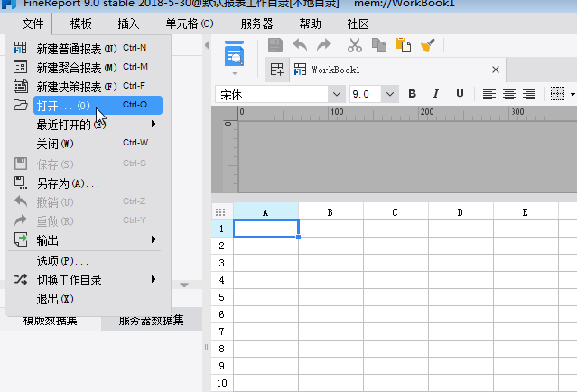The width and height of the screenshot is (577, 392).
Task: Click the copy icon in toolbar
Action: (x=379, y=45)
